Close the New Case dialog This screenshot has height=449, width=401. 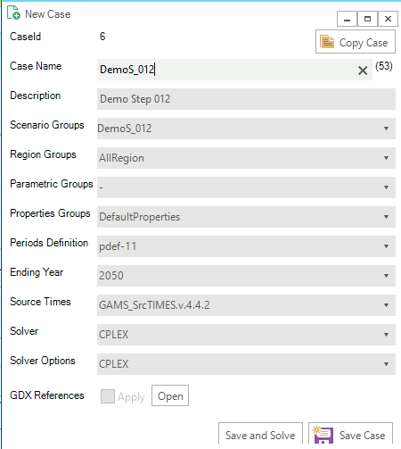click(388, 19)
